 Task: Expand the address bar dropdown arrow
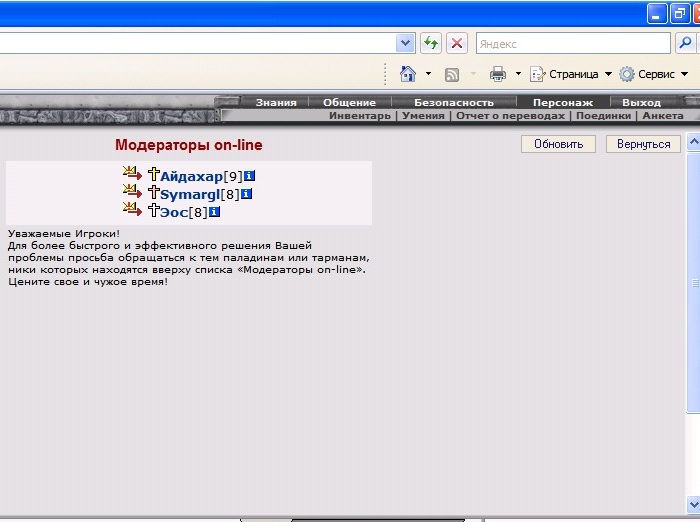pos(405,43)
